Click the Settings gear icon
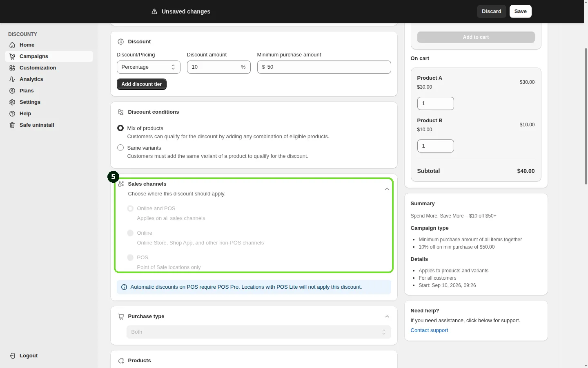This screenshot has width=588, height=368. pyautogui.click(x=12, y=102)
